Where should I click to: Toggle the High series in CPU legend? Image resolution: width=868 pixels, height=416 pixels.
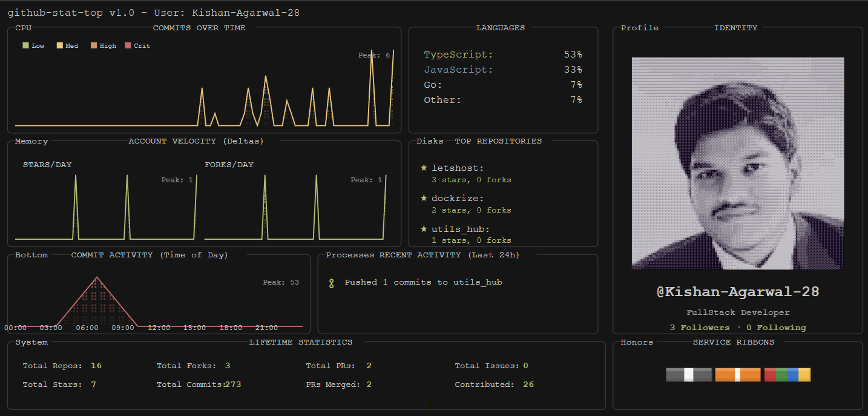103,45
